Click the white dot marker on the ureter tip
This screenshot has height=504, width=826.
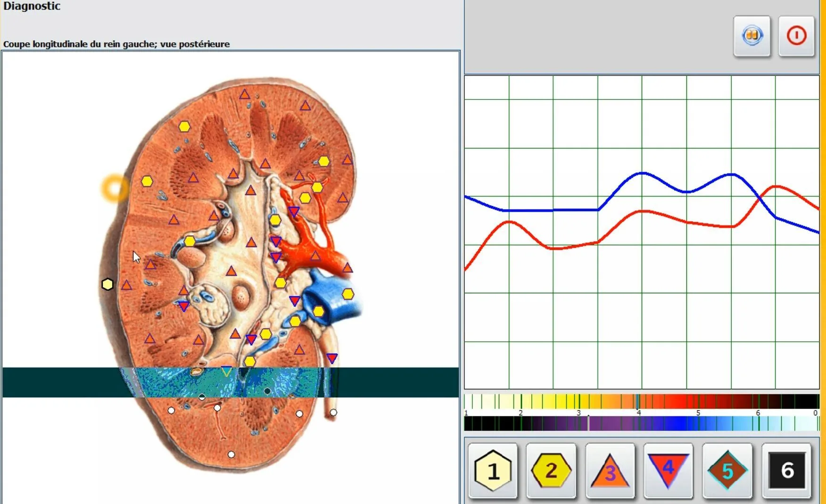pos(333,413)
